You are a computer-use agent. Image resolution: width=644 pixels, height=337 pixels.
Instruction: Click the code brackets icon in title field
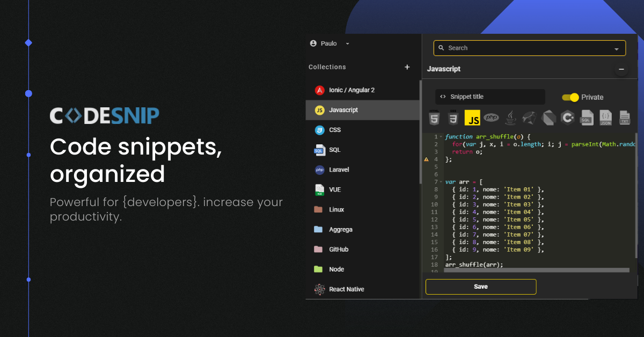[443, 97]
